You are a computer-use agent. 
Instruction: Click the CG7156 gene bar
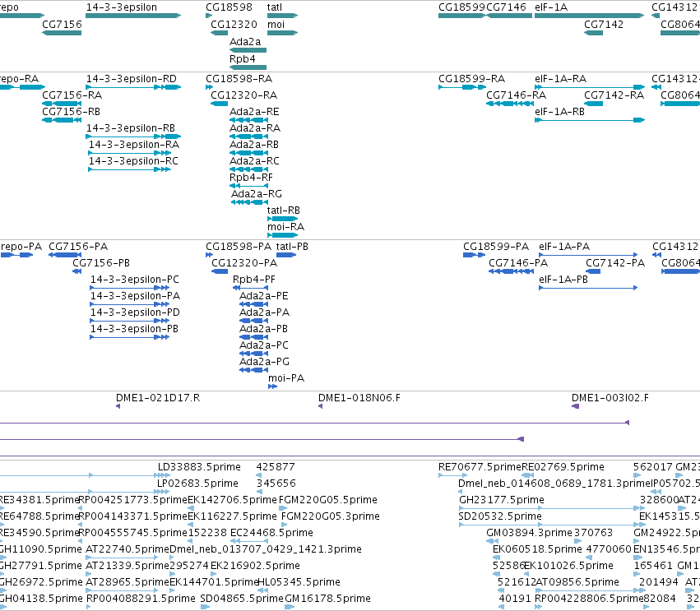pos(62,33)
